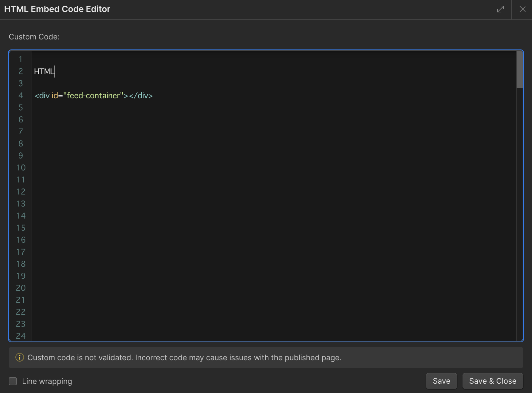Click the line number 24 in the gutter

(x=21, y=336)
